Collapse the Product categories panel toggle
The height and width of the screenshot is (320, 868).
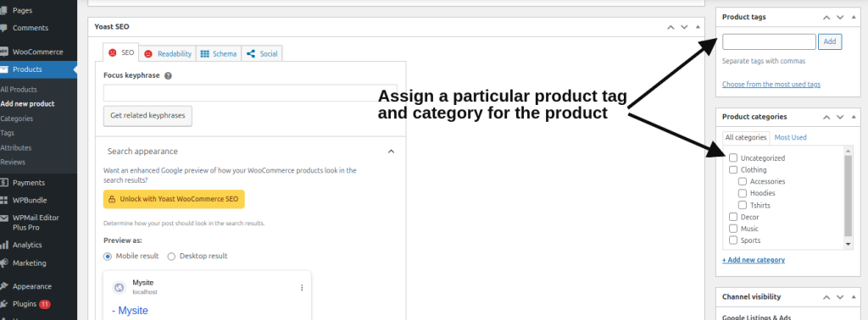coord(854,117)
